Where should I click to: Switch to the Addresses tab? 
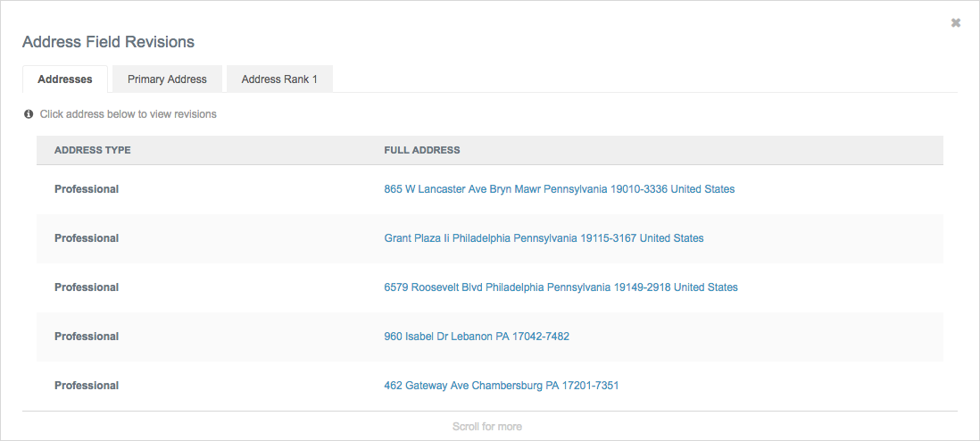(x=65, y=79)
